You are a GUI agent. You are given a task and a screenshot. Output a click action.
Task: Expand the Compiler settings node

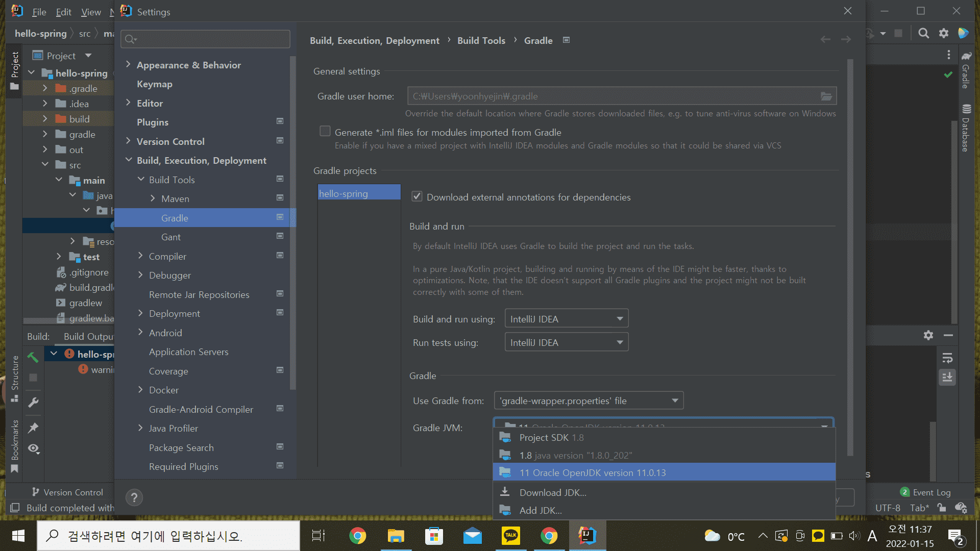point(140,256)
